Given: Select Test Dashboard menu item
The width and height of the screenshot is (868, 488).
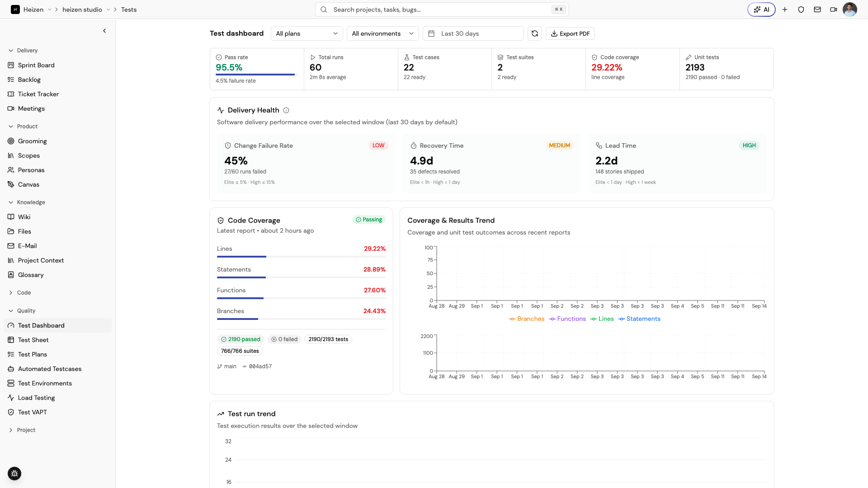Looking at the screenshot, I should click(57, 325).
